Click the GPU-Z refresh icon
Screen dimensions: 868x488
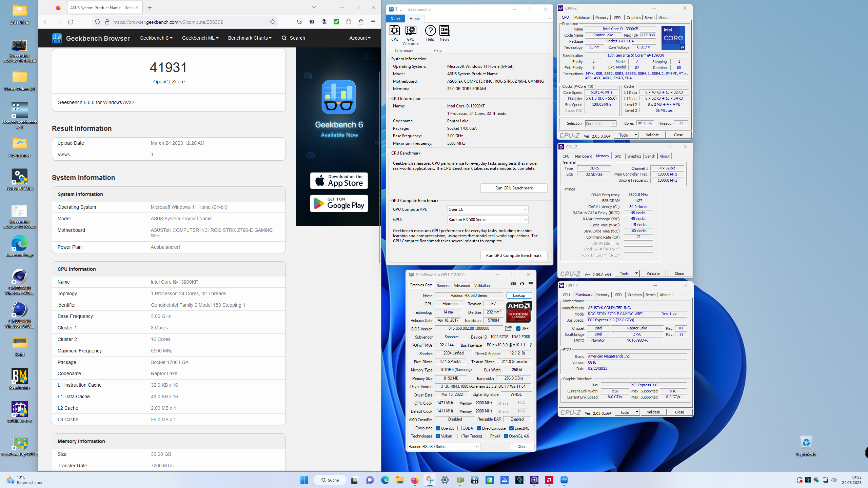click(522, 284)
